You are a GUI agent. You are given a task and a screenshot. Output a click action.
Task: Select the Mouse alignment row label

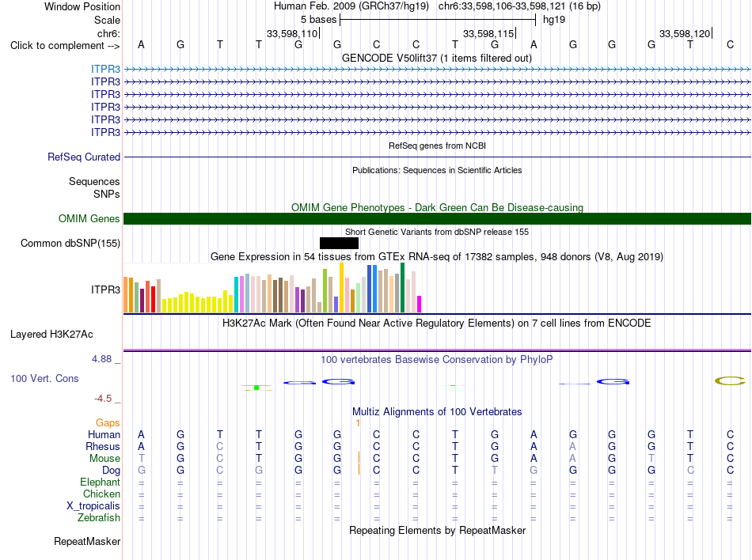coord(104,459)
